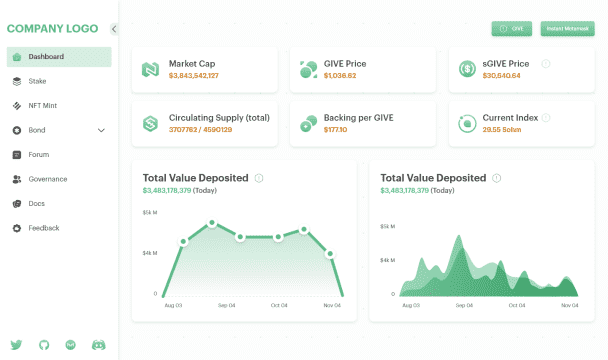The height and width of the screenshot is (360, 608).
Task: Click the GIVE button at top
Action: [511, 29]
